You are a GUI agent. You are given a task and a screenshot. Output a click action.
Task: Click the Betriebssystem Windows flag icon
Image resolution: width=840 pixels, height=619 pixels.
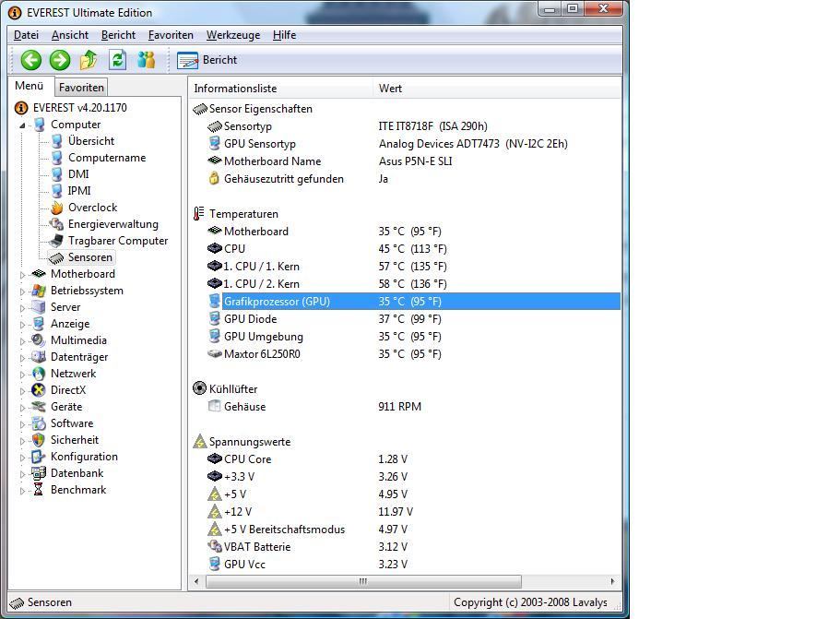tap(39, 291)
